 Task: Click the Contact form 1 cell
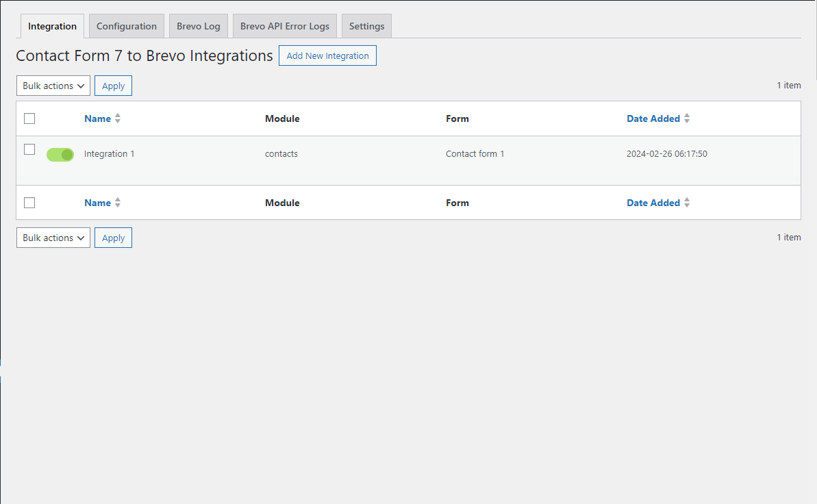tap(475, 154)
